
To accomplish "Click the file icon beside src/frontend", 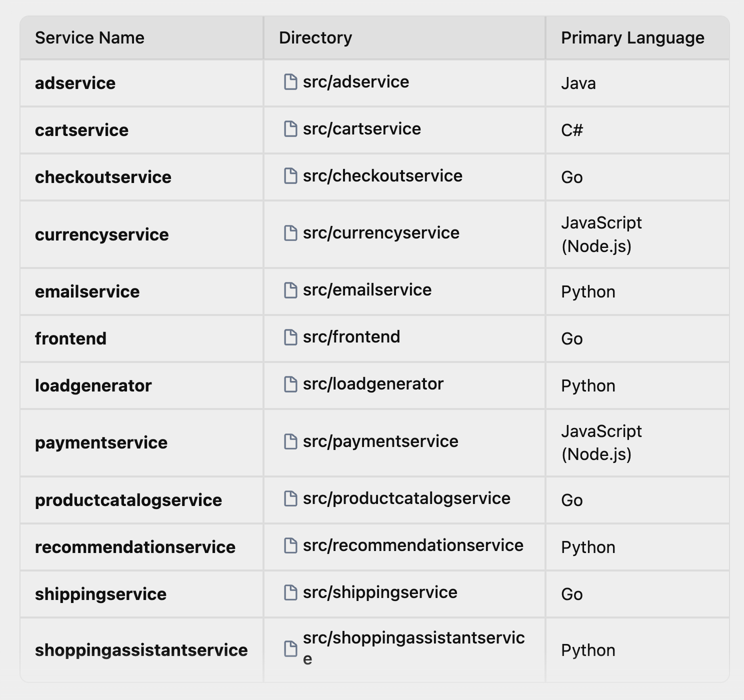I will pyautogui.click(x=290, y=337).
